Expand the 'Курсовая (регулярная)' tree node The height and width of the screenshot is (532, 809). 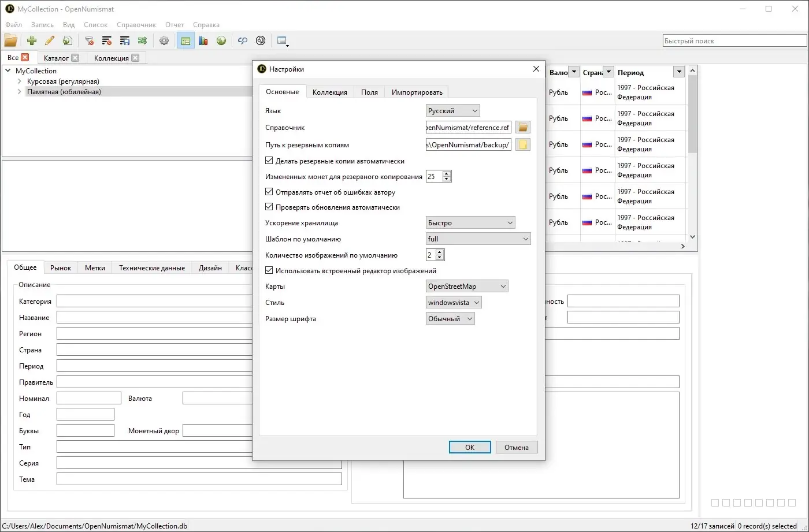coord(20,81)
